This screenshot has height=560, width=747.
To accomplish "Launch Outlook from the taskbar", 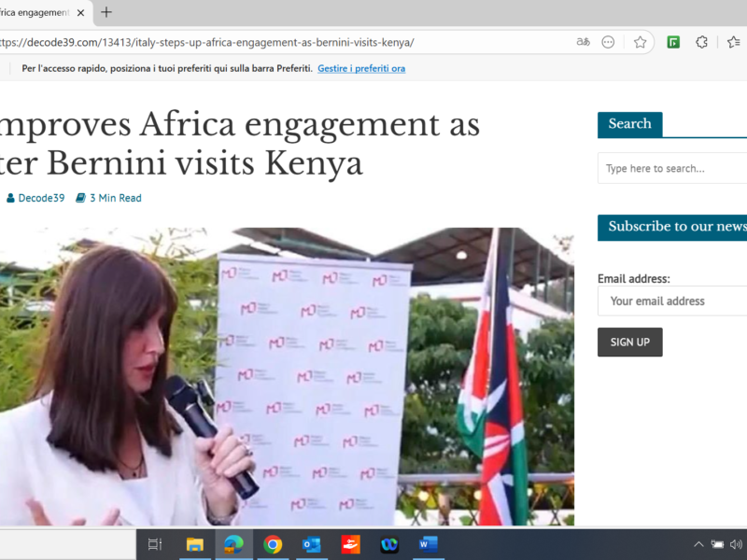I will 311,544.
